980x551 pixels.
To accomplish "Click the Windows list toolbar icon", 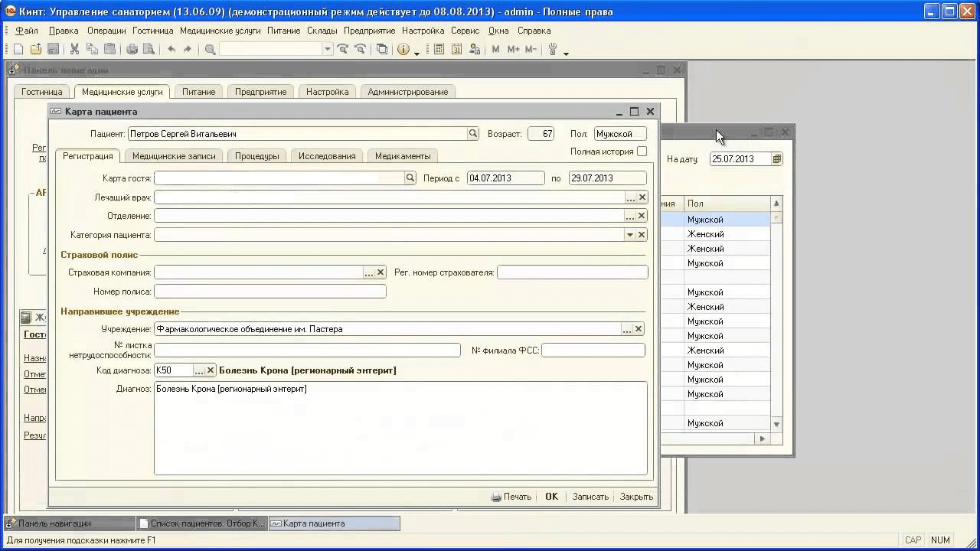I will pyautogui.click(x=381, y=49).
